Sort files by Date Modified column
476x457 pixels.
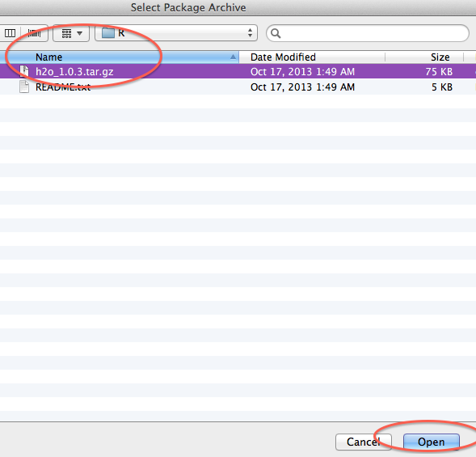pos(312,57)
